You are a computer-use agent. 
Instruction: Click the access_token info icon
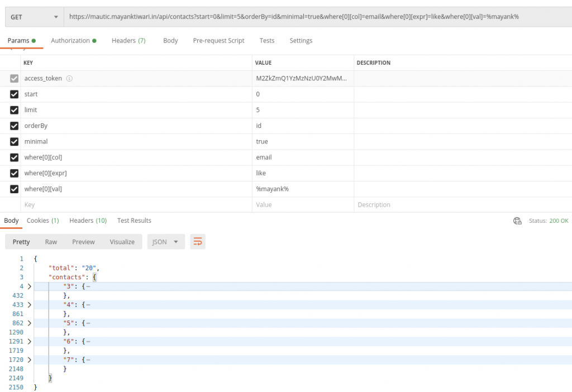69,78
